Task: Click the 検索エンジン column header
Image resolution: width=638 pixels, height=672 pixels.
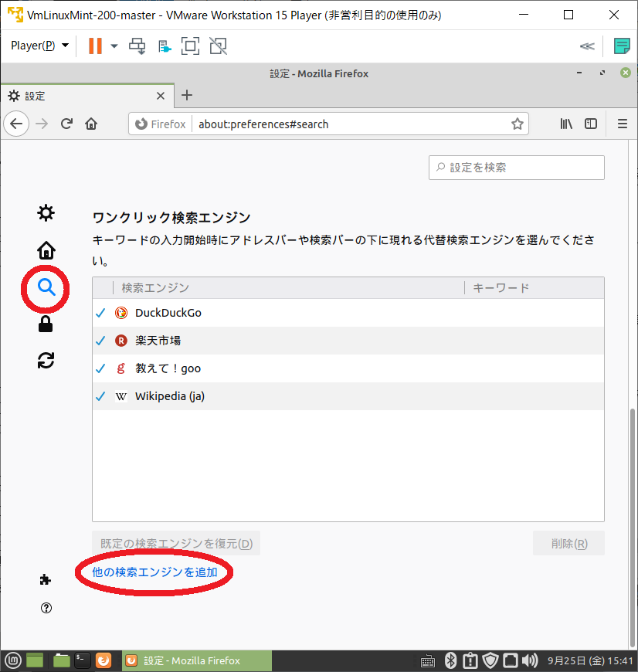Action: pyautogui.click(x=289, y=287)
